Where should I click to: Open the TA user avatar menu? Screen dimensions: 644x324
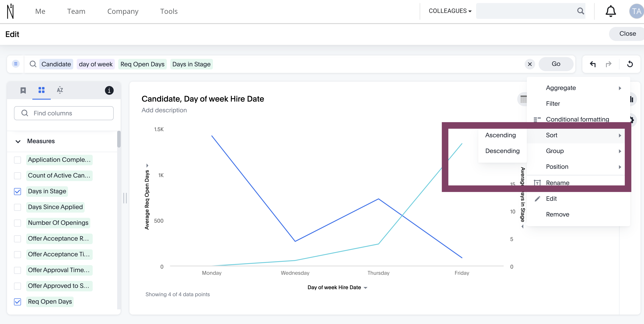click(x=637, y=11)
